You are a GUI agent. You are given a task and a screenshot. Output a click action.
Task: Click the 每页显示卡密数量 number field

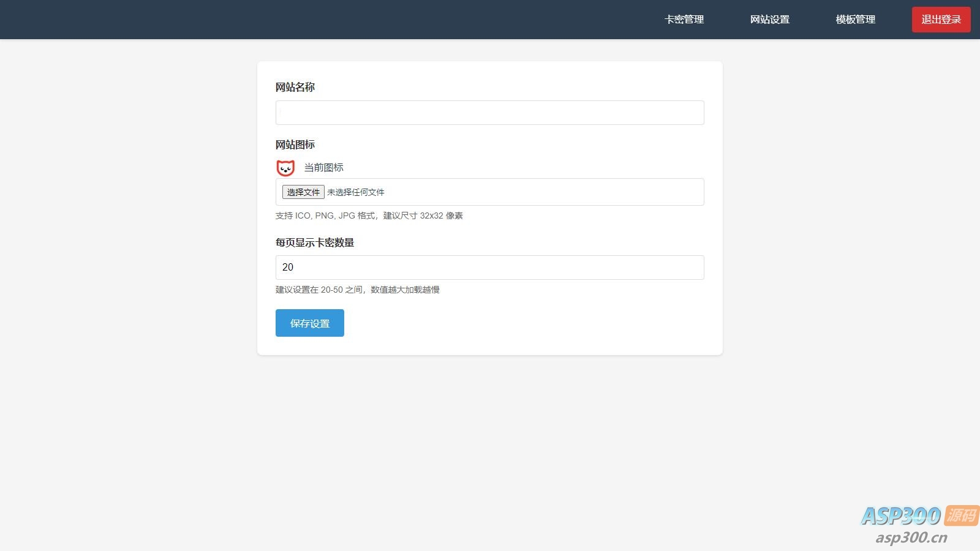(490, 268)
